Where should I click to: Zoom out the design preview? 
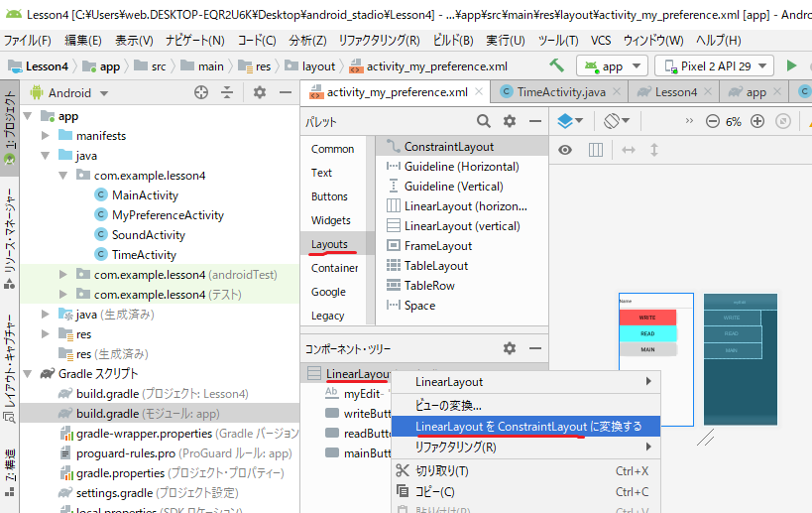point(713,121)
